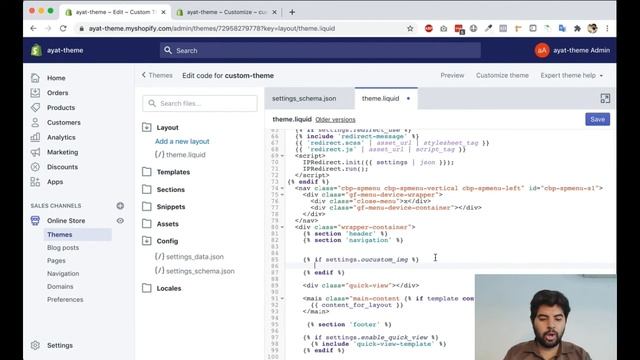Expand code editor to full screen
Viewport: 640px width, 360px height.
pyautogui.click(x=605, y=98)
